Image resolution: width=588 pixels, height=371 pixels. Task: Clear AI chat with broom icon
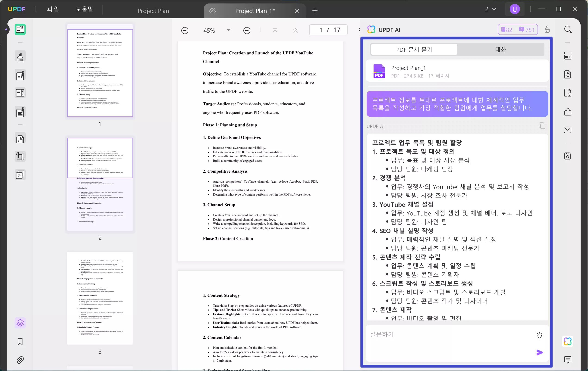click(547, 29)
